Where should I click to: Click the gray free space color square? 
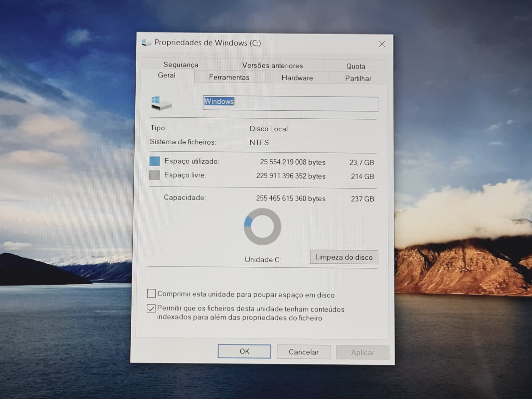[155, 175]
